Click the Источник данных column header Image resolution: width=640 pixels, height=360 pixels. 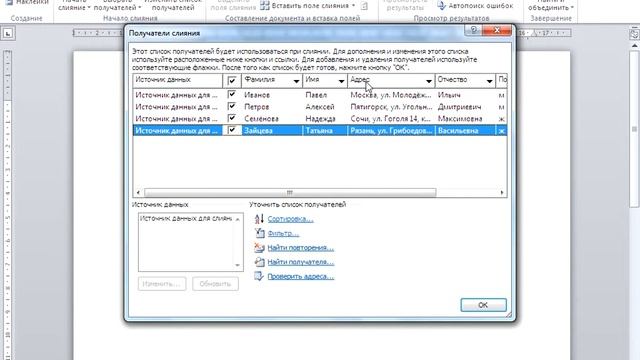178,80
